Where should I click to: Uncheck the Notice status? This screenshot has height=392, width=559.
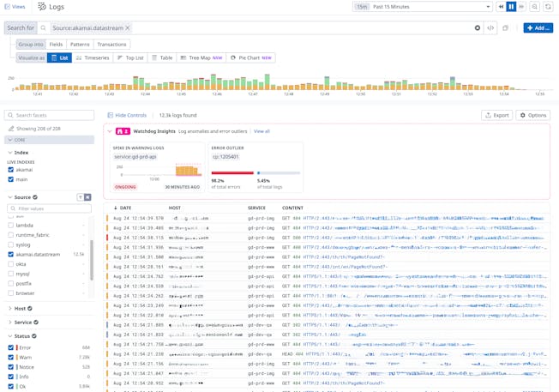(x=10, y=367)
